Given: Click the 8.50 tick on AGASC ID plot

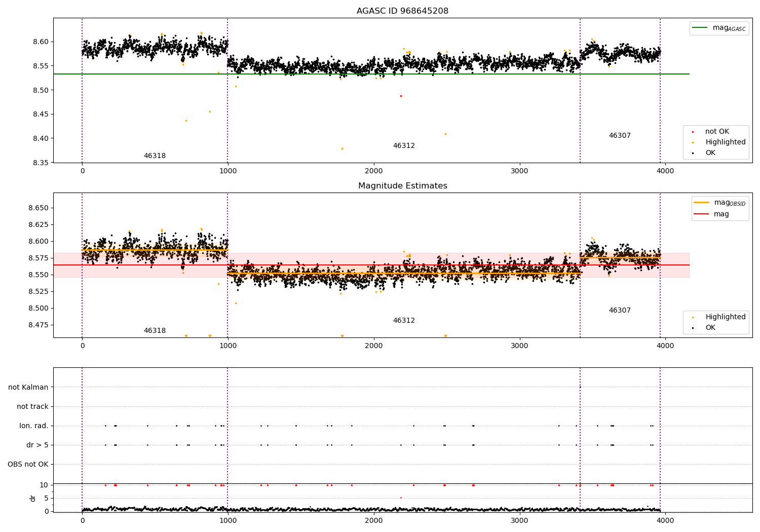Looking at the screenshot, I should [40, 90].
